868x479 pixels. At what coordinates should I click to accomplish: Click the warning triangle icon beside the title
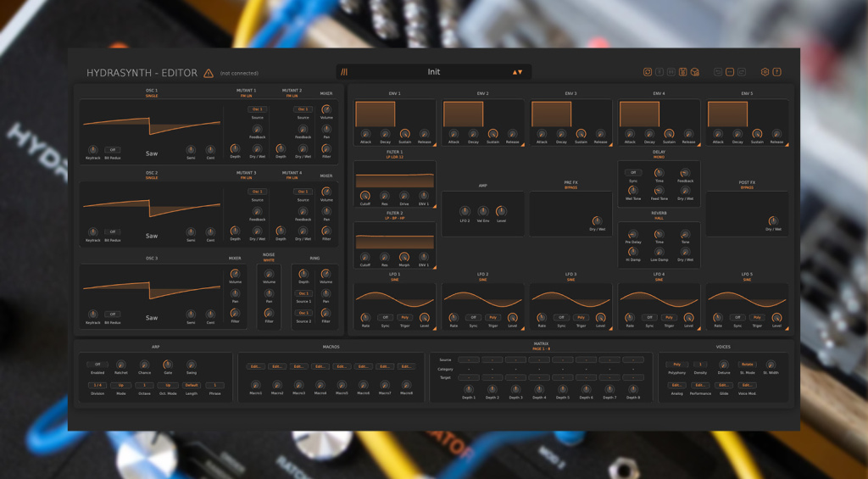(209, 73)
